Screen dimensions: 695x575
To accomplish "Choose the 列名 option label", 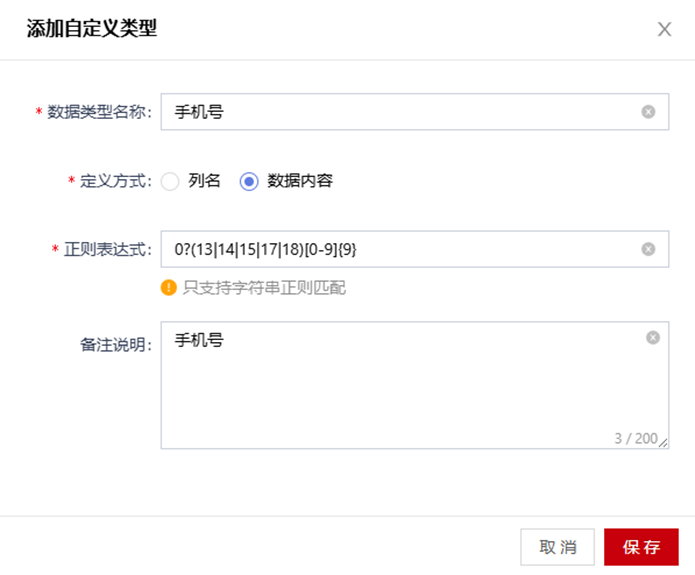I will [x=204, y=181].
